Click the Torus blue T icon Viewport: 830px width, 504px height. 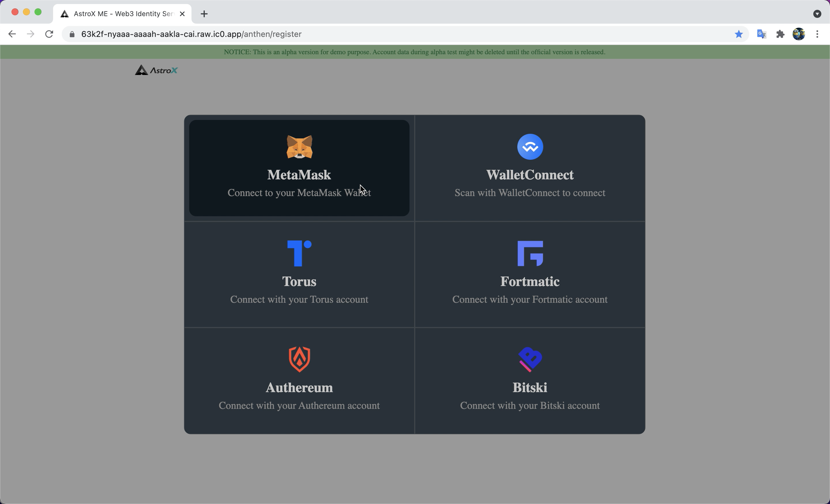click(x=299, y=253)
